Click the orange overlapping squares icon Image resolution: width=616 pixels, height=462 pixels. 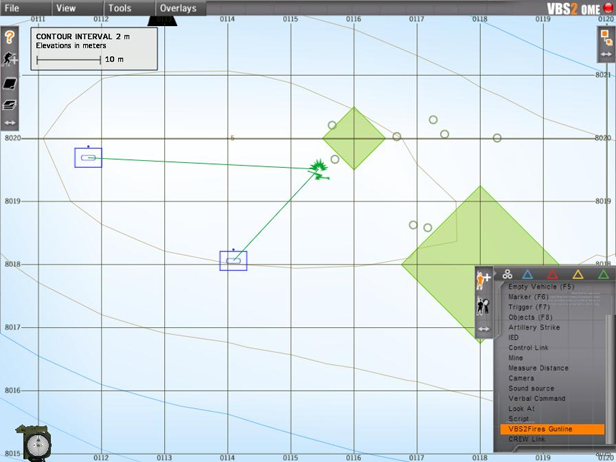coord(606,37)
